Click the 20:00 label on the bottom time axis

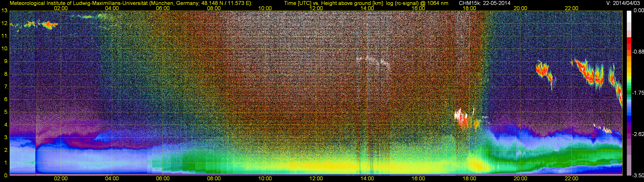[521, 179]
